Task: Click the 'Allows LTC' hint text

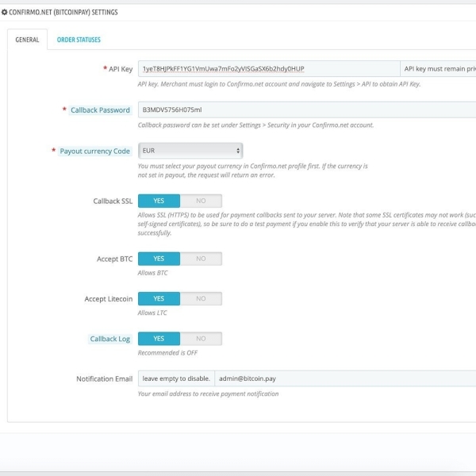Action: tap(152, 313)
